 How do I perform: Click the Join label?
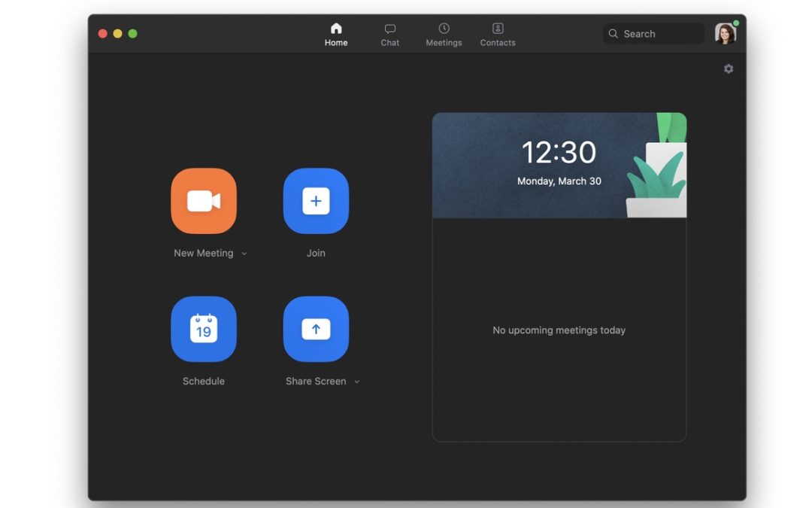(316, 253)
